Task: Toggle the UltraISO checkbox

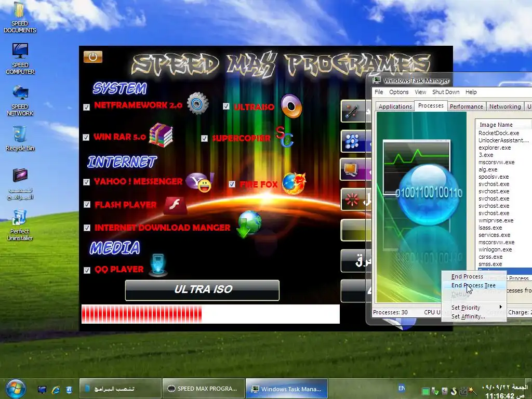Action: click(227, 107)
